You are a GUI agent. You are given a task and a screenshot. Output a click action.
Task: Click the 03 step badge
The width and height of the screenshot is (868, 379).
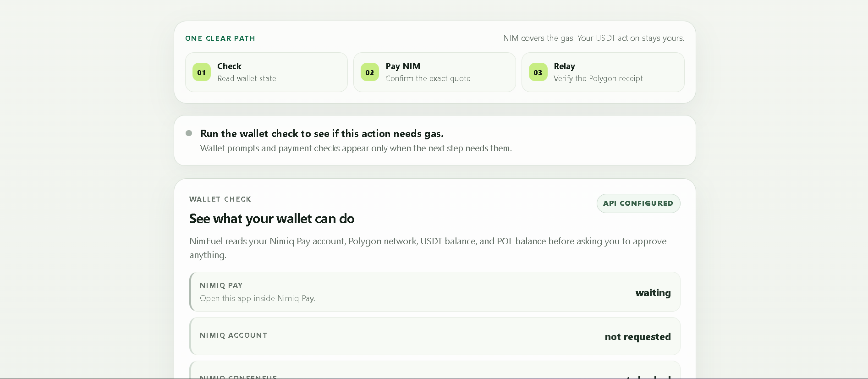(538, 72)
